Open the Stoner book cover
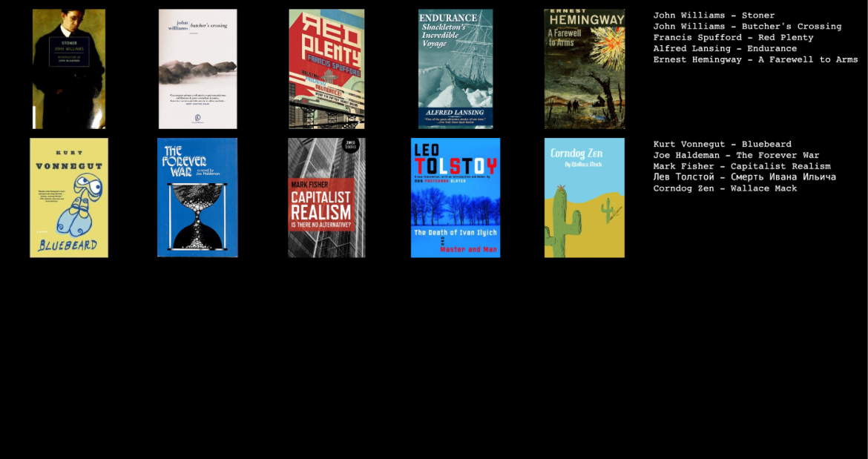 point(69,69)
